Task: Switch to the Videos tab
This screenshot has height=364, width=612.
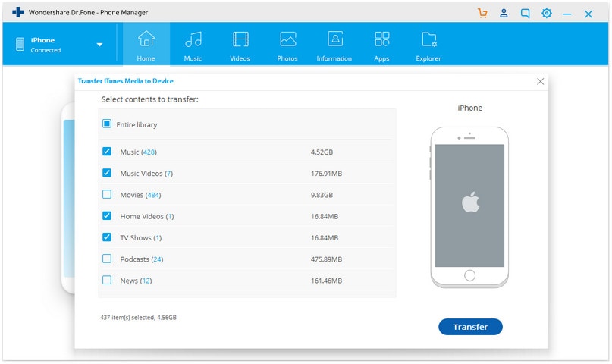Action: pos(240,45)
